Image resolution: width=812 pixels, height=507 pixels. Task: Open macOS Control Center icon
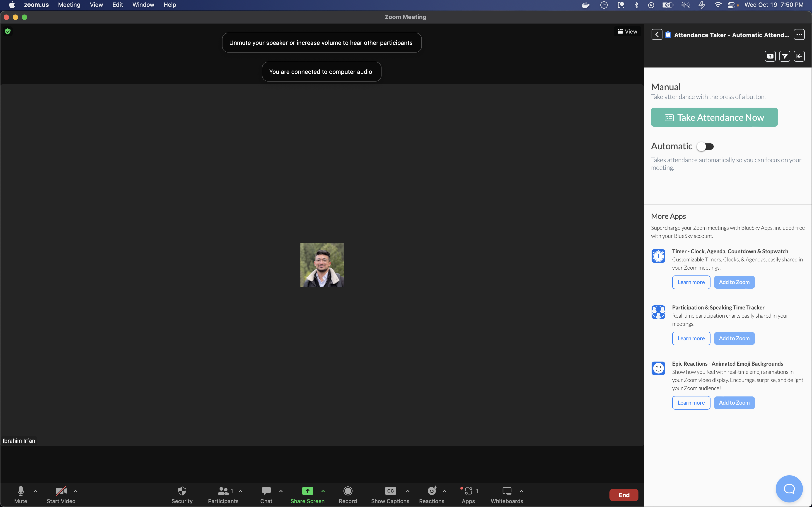pos(731,5)
